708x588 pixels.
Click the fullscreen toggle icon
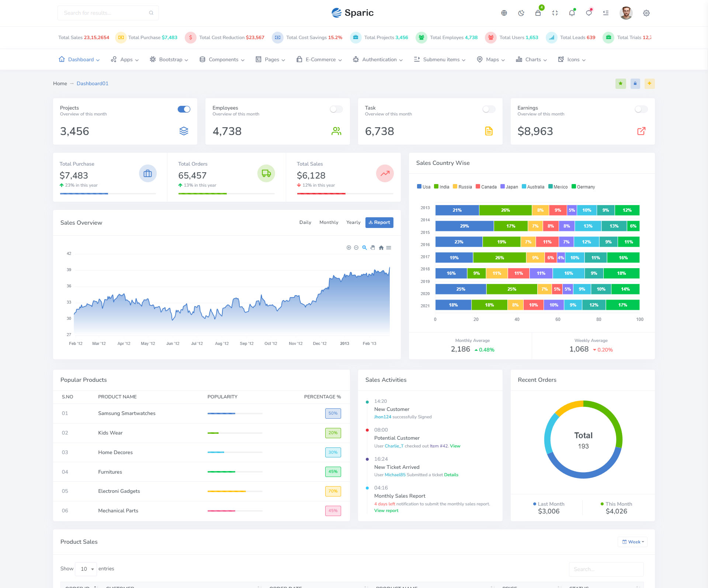pos(555,13)
